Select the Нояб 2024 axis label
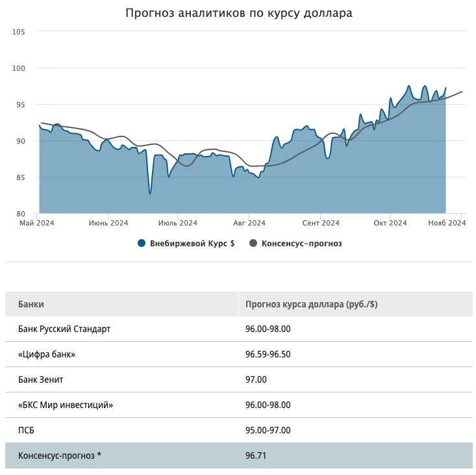 pyautogui.click(x=448, y=223)
